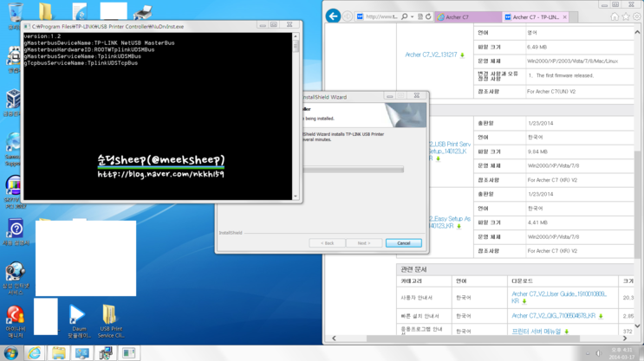644x361 pixels.
Task: Open the 프린터 서버 메뉴얼 link
Action: point(536,332)
